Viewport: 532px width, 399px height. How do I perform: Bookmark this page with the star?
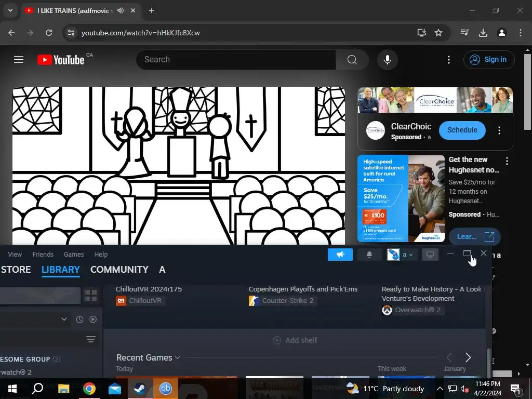coord(438,33)
